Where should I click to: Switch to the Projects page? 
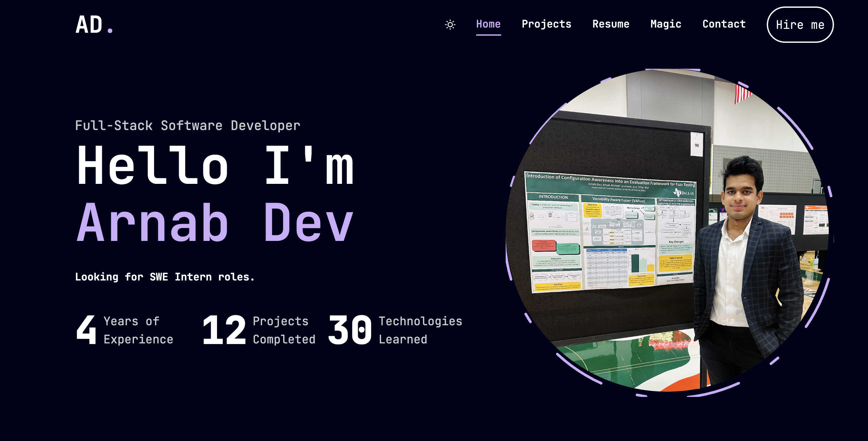[x=547, y=24]
